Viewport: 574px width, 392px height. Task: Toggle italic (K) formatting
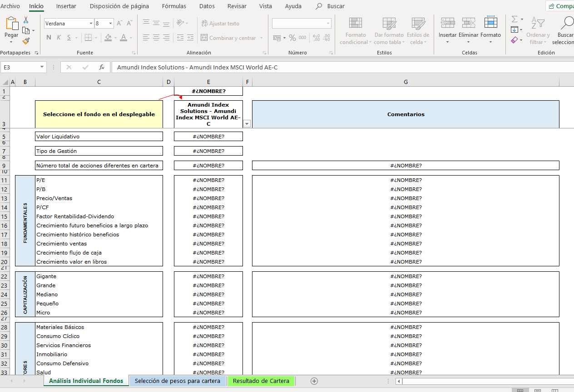[x=59, y=38]
